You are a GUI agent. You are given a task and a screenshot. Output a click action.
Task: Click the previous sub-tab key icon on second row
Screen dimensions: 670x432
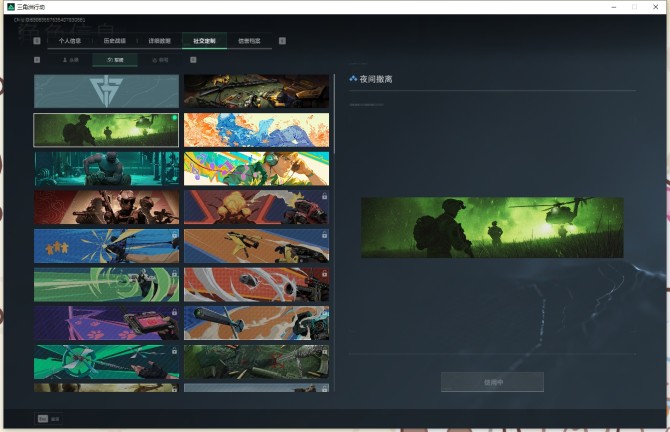(x=37, y=60)
